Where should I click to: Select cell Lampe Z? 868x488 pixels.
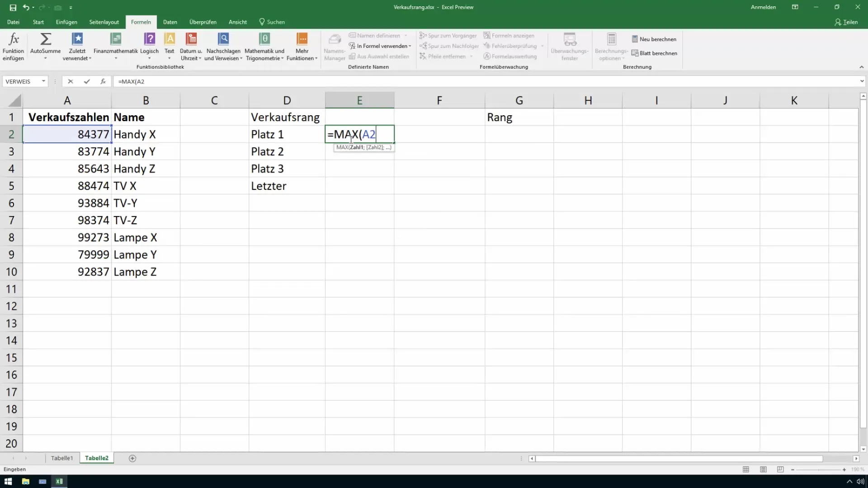point(146,272)
